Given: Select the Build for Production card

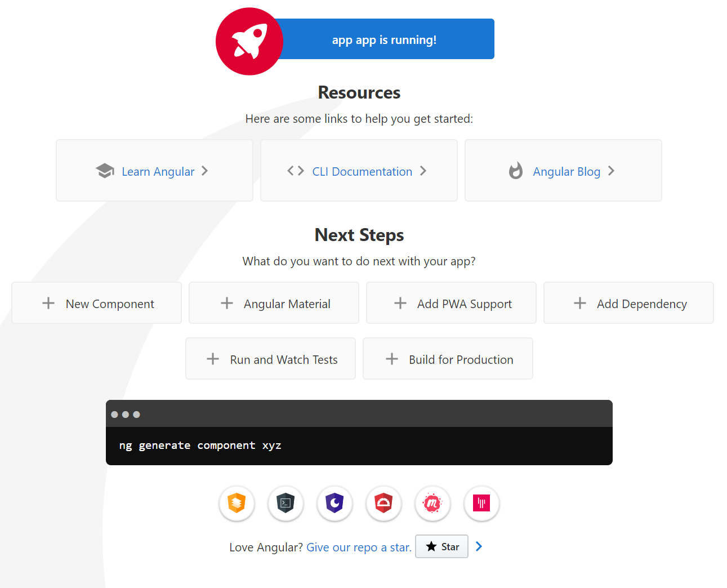Looking at the screenshot, I should 448,359.
